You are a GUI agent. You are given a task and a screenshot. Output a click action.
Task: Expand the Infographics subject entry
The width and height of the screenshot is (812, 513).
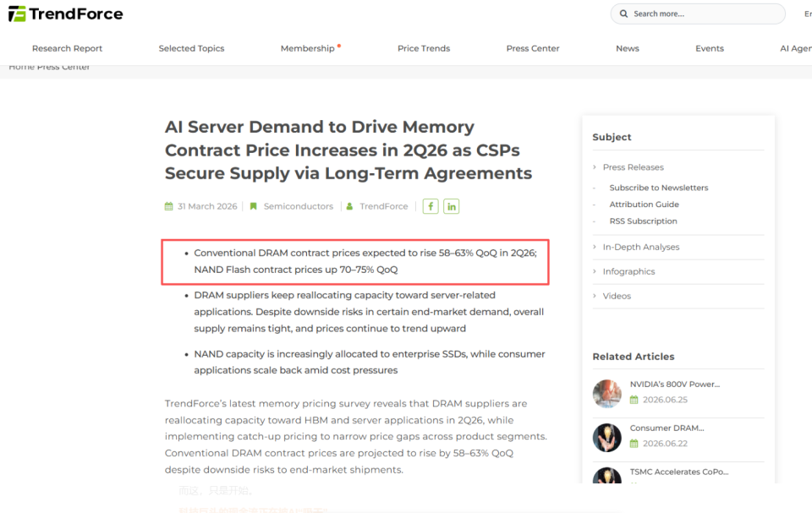[628, 271]
